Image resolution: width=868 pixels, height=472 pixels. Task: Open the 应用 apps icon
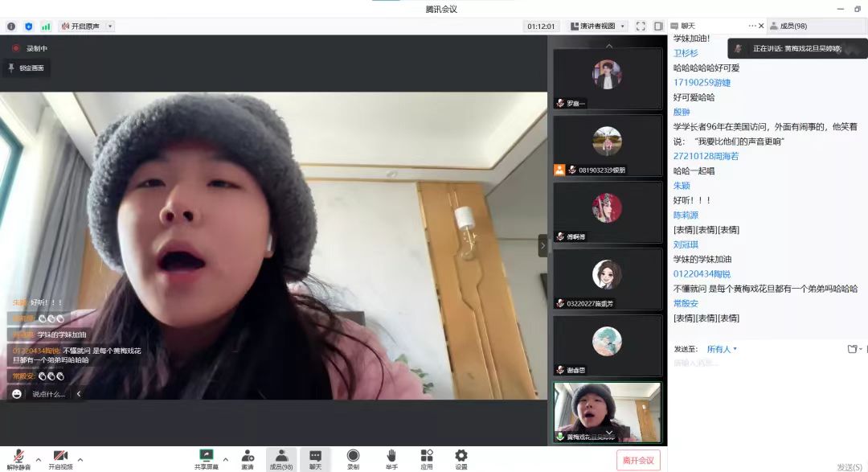(426, 458)
